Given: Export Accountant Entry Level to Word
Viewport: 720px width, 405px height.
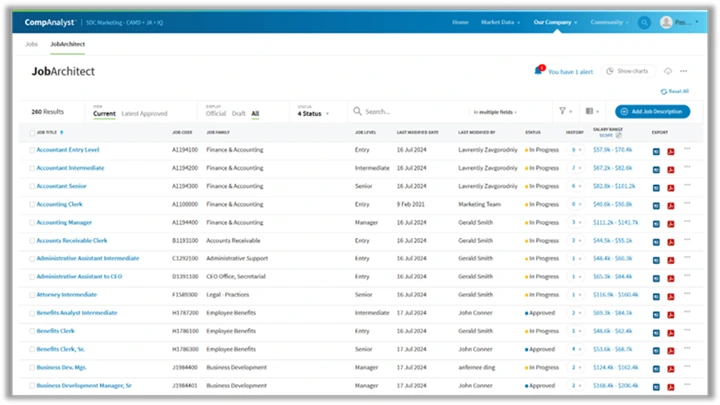Looking at the screenshot, I should 656,152.
